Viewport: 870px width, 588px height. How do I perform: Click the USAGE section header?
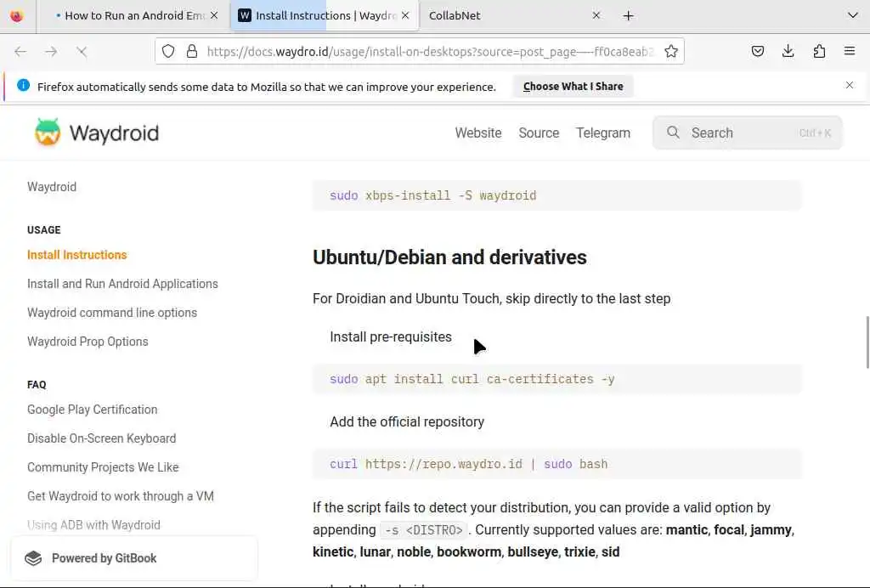click(44, 229)
